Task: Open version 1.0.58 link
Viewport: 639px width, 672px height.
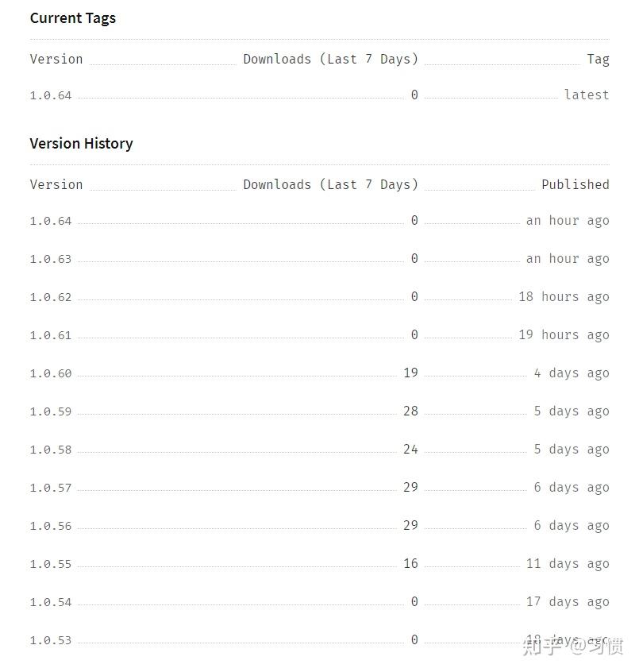Action: tap(51, 450)
